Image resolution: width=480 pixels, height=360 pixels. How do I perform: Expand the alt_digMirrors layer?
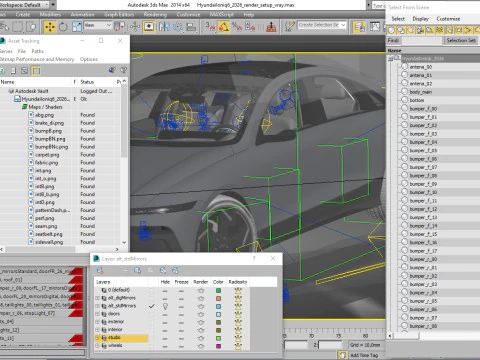(97, 298)
